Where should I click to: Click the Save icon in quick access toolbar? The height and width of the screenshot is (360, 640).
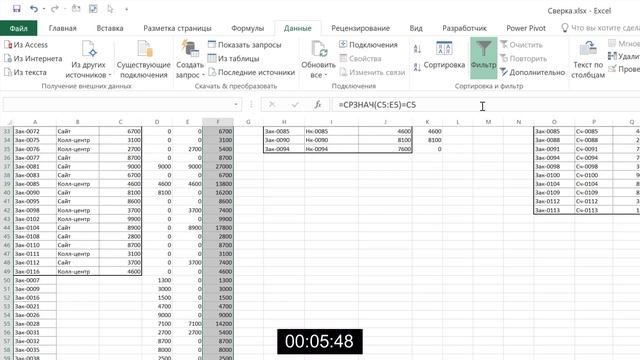tap(16, 9)
